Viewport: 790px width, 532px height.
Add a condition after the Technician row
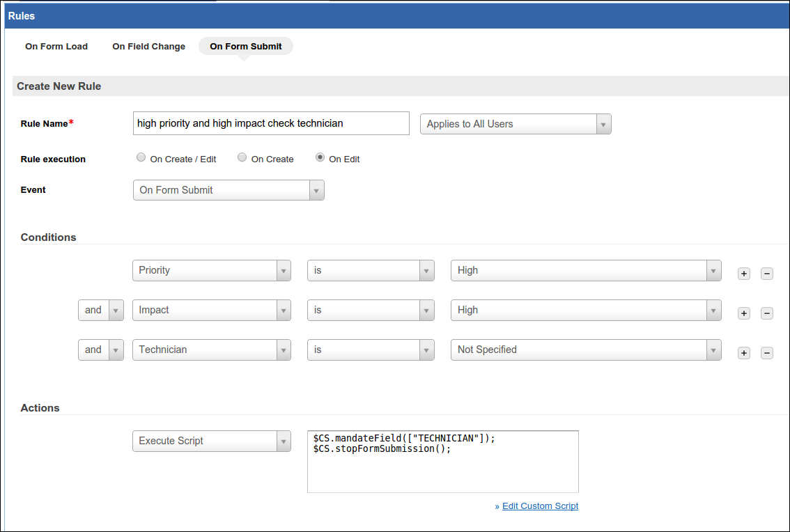coord(744,353)
